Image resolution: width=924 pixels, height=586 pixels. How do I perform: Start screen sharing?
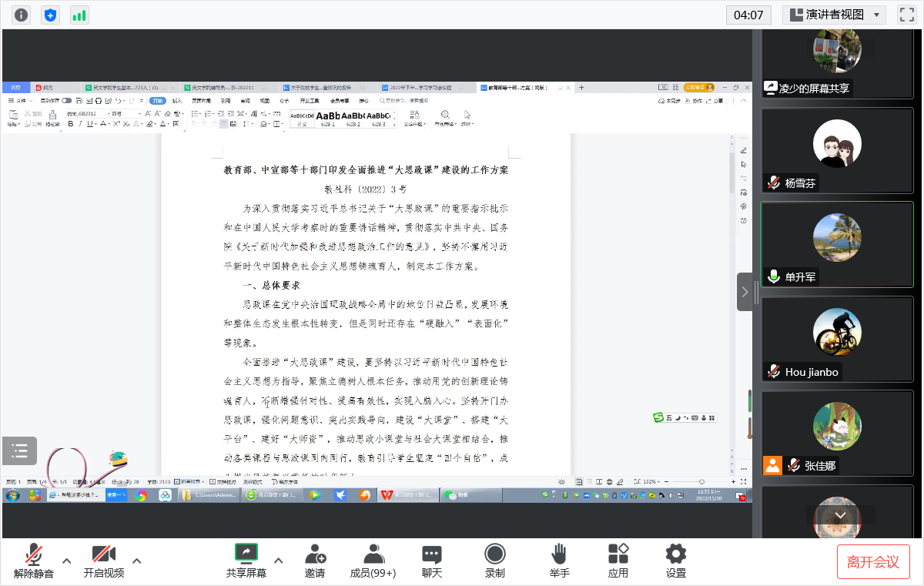246,561
